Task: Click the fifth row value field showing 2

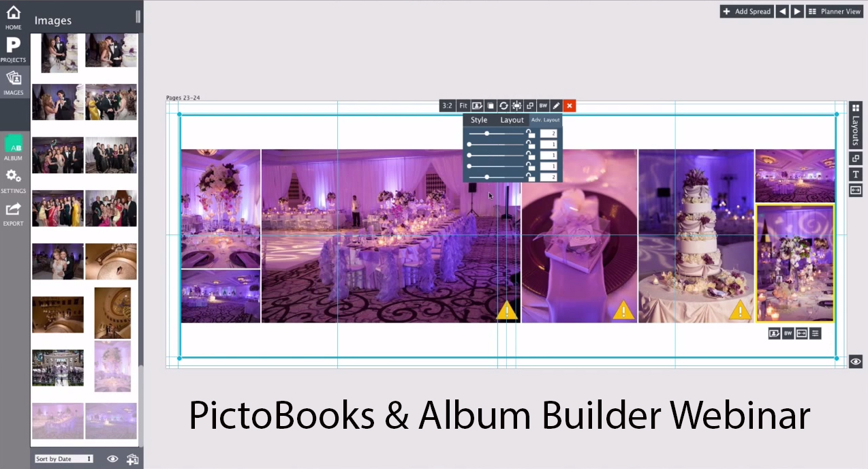Action: tap(548, 177)
